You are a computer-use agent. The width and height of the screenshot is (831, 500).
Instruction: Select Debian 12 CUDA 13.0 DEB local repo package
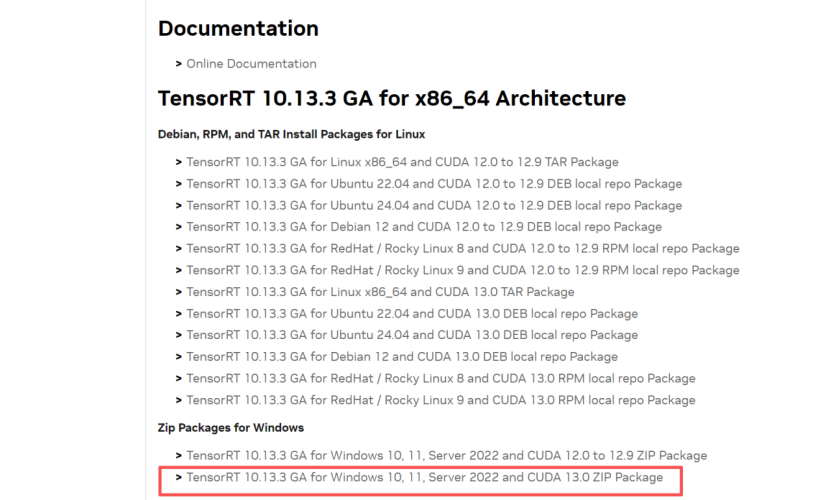tap(402, 357)
